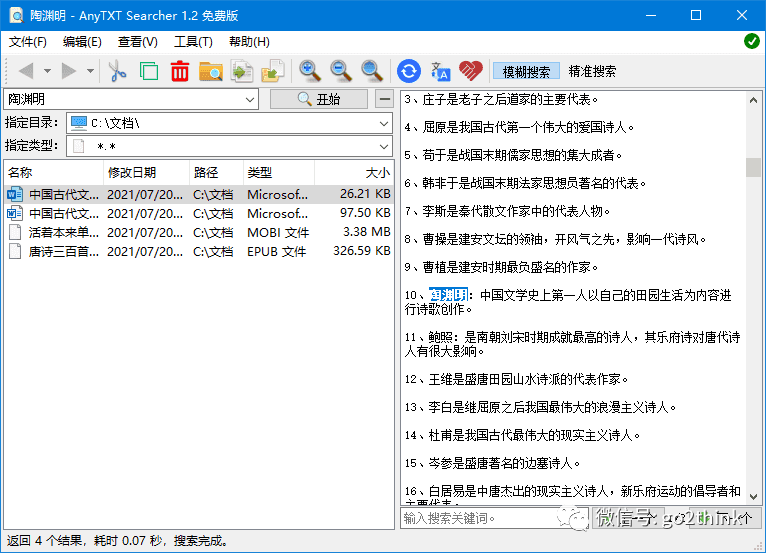Click the MOBI 文件 type cell
The width and height of the screenshot is (766, 553).
coord(278,233)
